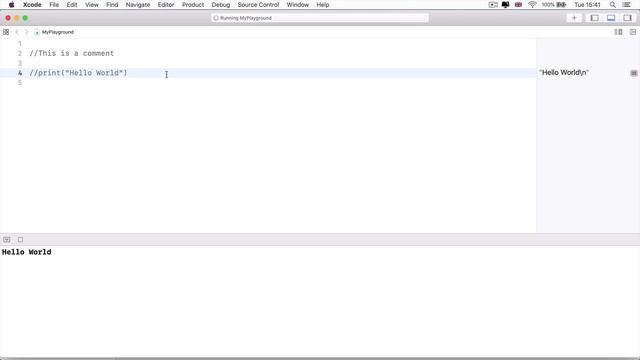
Task: Go back in editor history
Action: (x=17, y=32)
